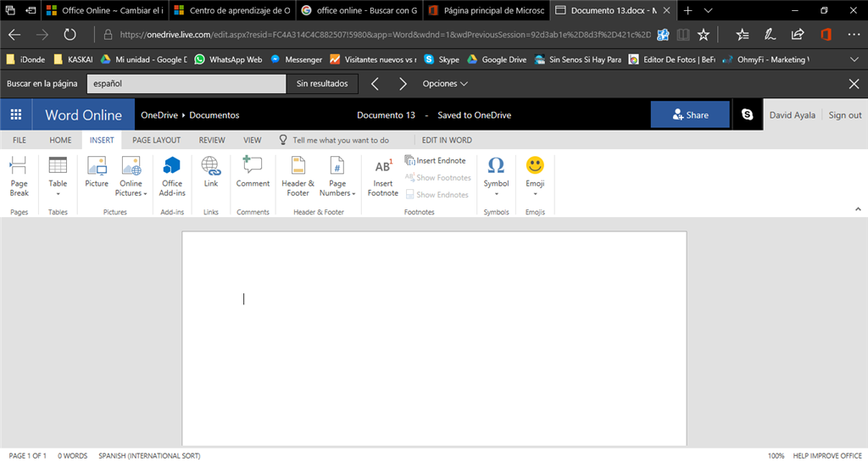Click the find-on-page search field
The width and height of the screenshot is (868, 462).
coord(186,84)
